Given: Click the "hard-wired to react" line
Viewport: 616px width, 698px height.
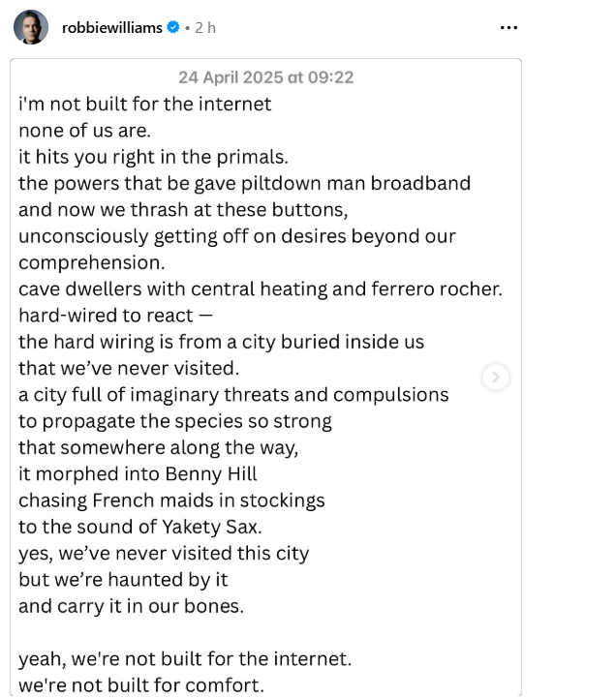Looking at the screenshot, I should [115, 316].
